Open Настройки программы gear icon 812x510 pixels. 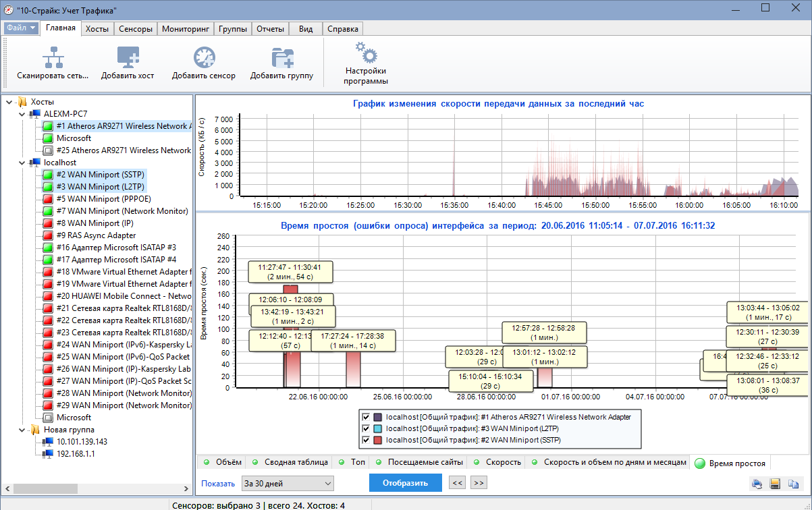pos(365,53)
